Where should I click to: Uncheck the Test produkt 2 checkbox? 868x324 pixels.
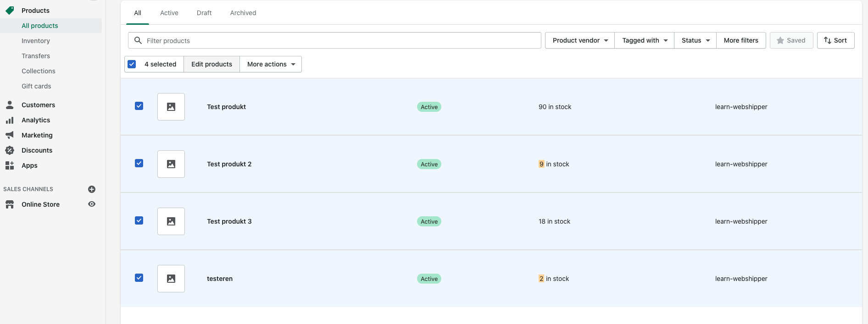pyautogui.click(x=139, y=163)
